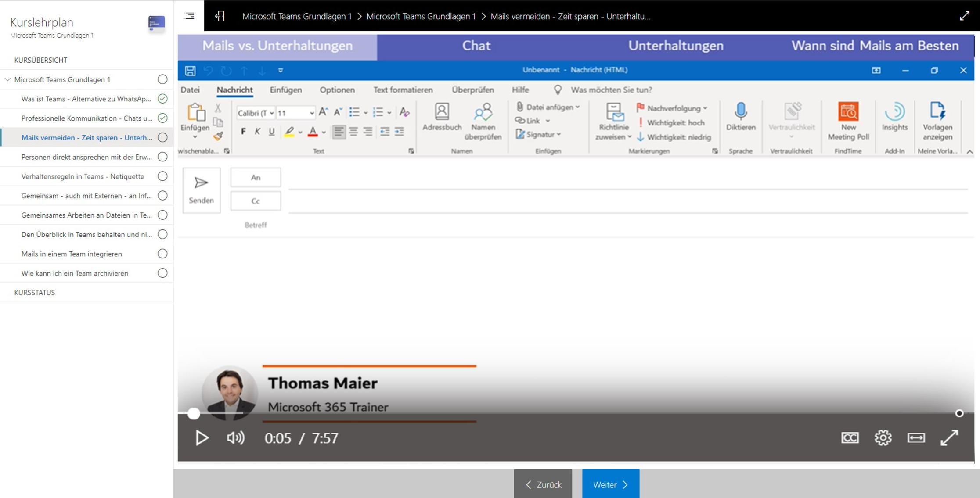Open the Datei menu

point(190,90)
